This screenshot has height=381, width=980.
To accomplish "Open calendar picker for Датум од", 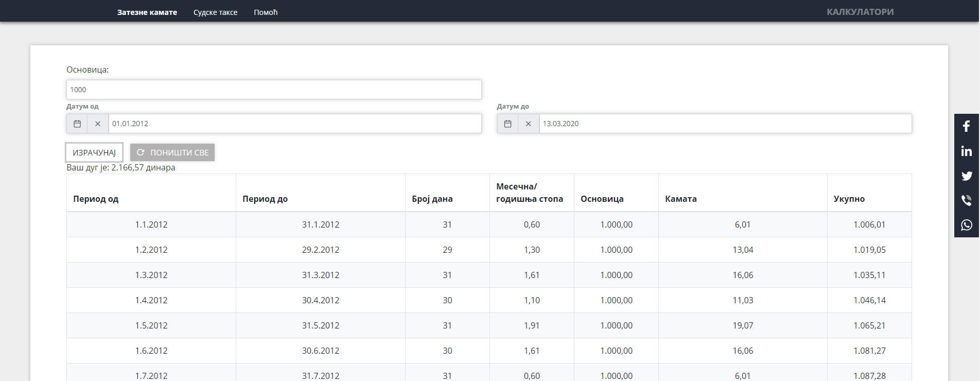I will point(77,124).
